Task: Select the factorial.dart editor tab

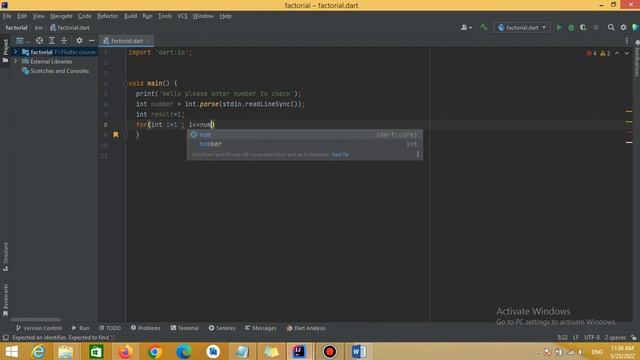Action: [126, 41]
